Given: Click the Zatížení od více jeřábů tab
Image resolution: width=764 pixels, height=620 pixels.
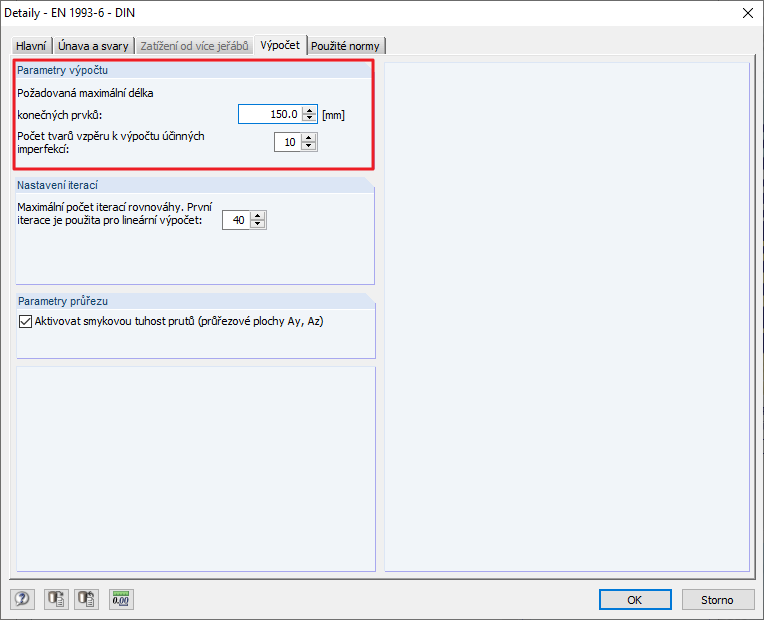Looking at the screenshot, I should [x=194, y=46].
